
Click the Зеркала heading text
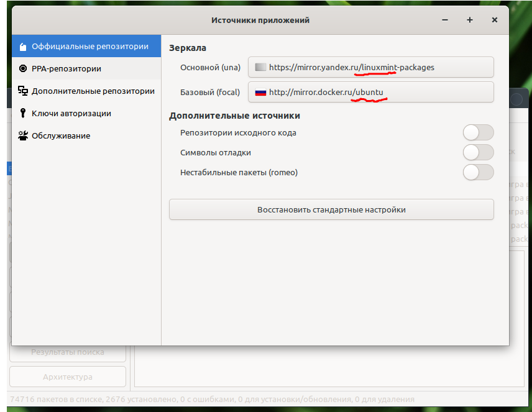(188, 48)
